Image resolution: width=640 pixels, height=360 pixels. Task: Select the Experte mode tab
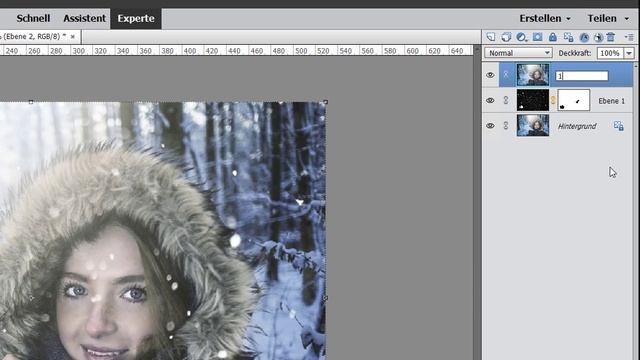(136, 18)
